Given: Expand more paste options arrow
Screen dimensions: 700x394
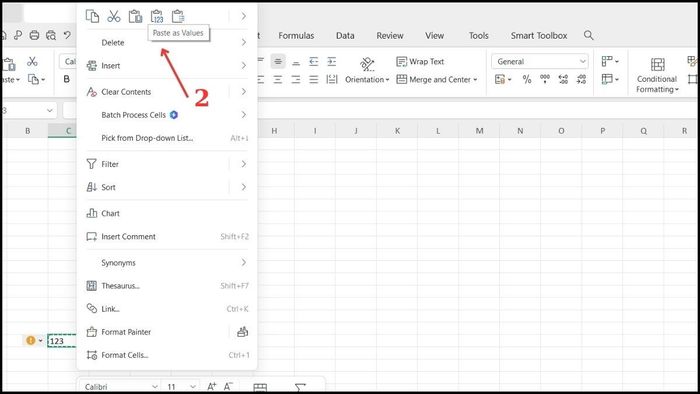Looking at the screenshot, I should pyautogui.click(x=243, y=16).
